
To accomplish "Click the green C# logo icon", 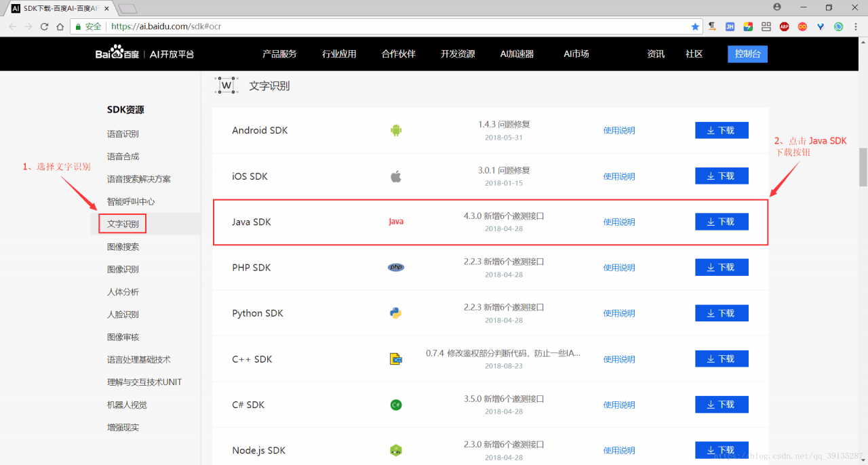I will click(396, 405).
